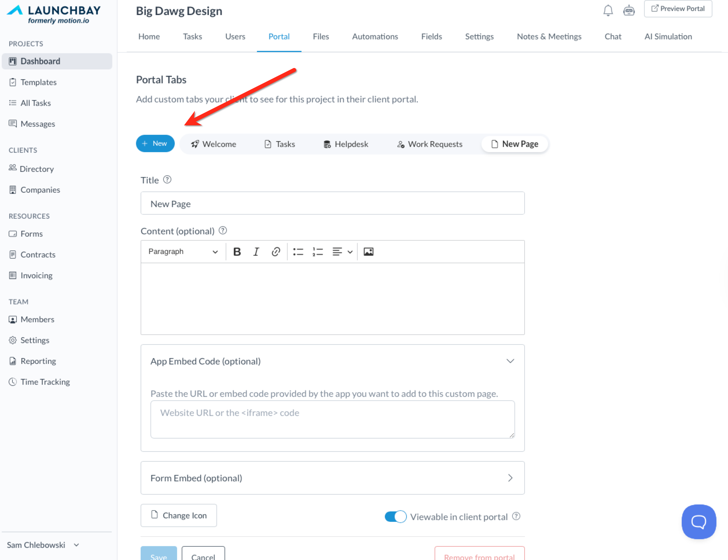Screen dimensions: 728x560
Task: Select the Helpdesk portal tab
Action: 346,144
